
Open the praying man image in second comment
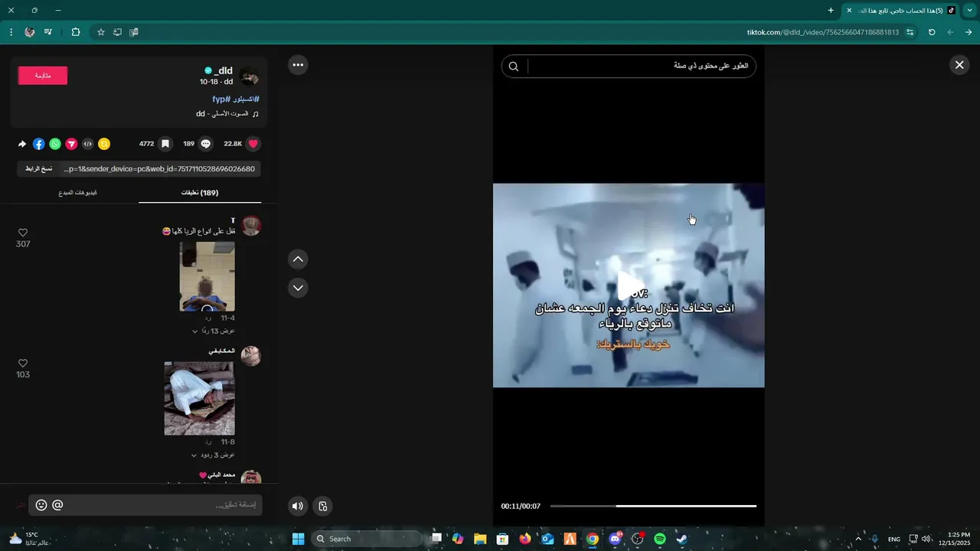click(200, 399)
